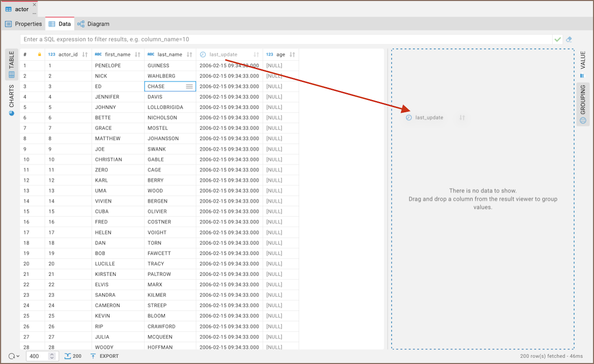Open the refresh dropdown arrow in bottom toolbar
The width and height of the screenshot is (594, 364).
point(18,356)
